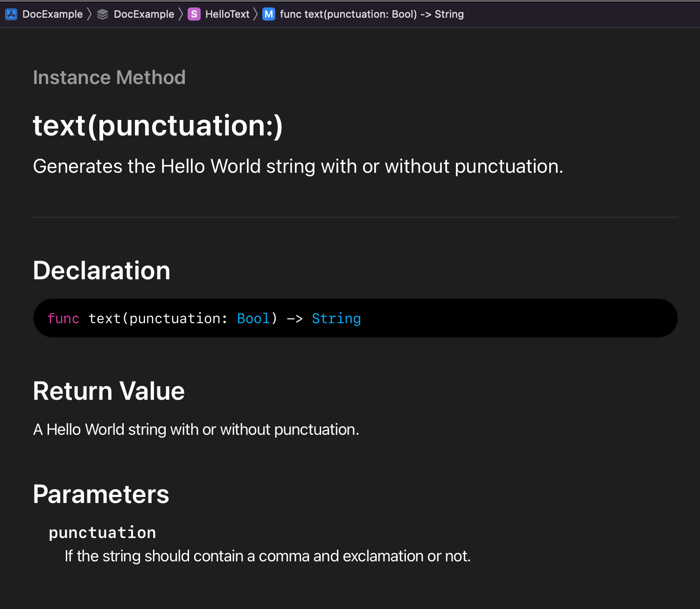Image resolution: width=700 pixels, height=609 pixels.
Task: Click the purple S struct icon for HelloText
Action: coord(194,14)
